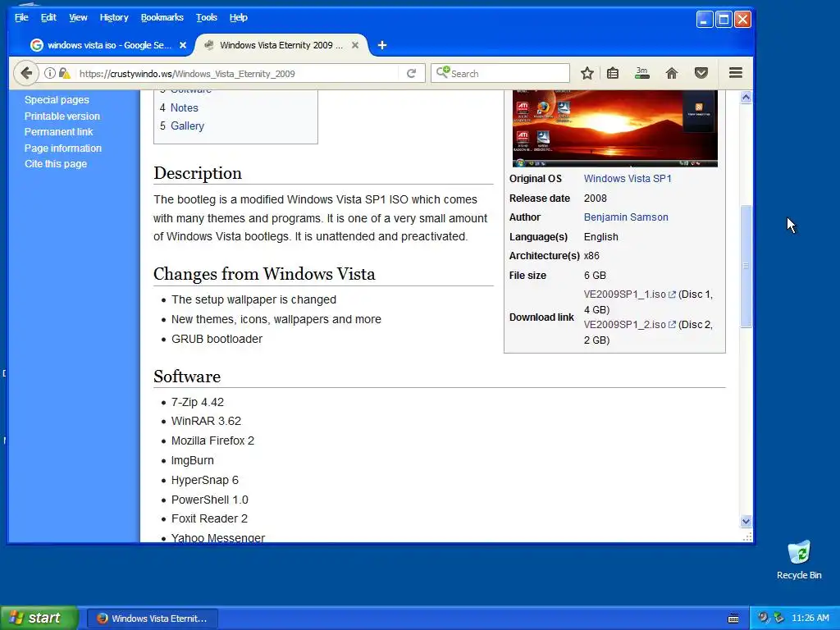The width and height of the screenshot is (840, 630).
Task: Click the 'GRUB bootloader' list item
Action: (217, 339)
